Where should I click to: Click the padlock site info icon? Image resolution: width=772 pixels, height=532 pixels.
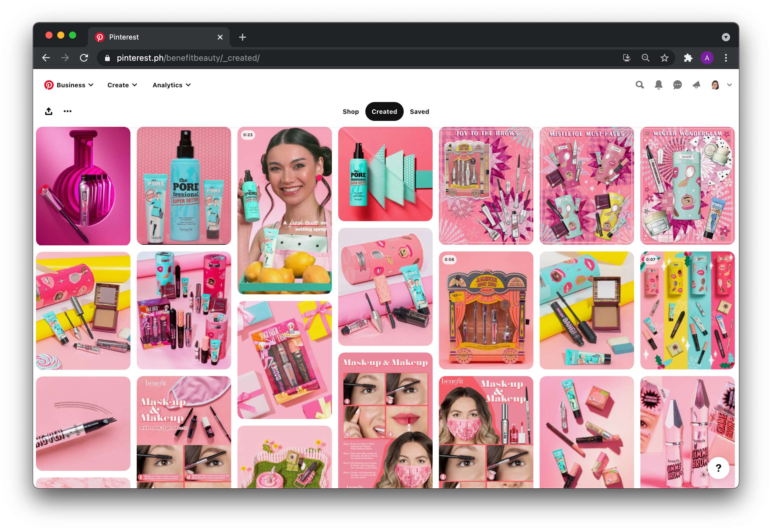[x=107, y=58]
